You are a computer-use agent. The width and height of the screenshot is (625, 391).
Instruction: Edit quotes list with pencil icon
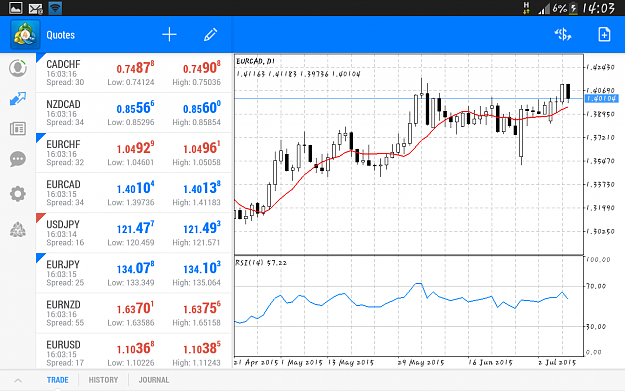pyautogui.click(x=210, y=35)
